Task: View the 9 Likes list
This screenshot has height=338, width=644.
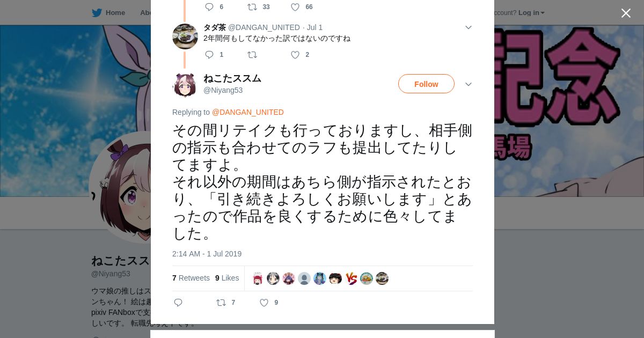Action: [x=227, y=278]
